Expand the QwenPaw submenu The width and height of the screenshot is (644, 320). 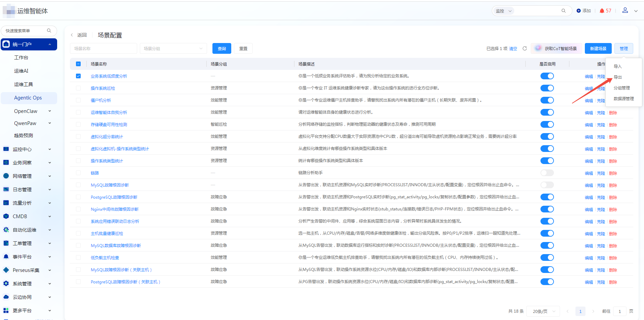tap(50, 123)
